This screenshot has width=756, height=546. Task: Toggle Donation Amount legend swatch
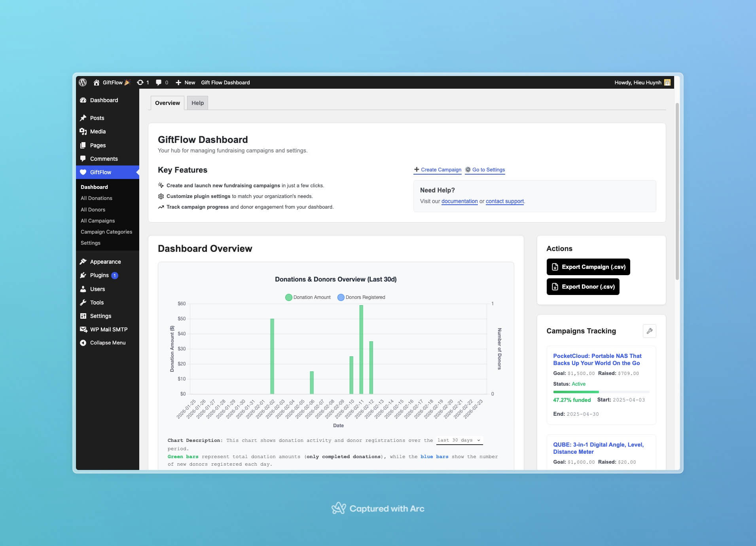[x=289, y=297]
